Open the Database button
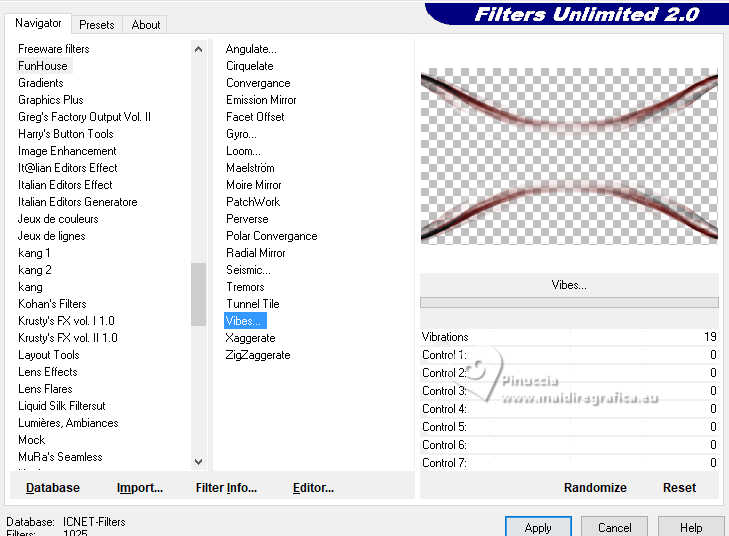The width and height of the screenshot is (729, 536). click(x=53, y=488)
